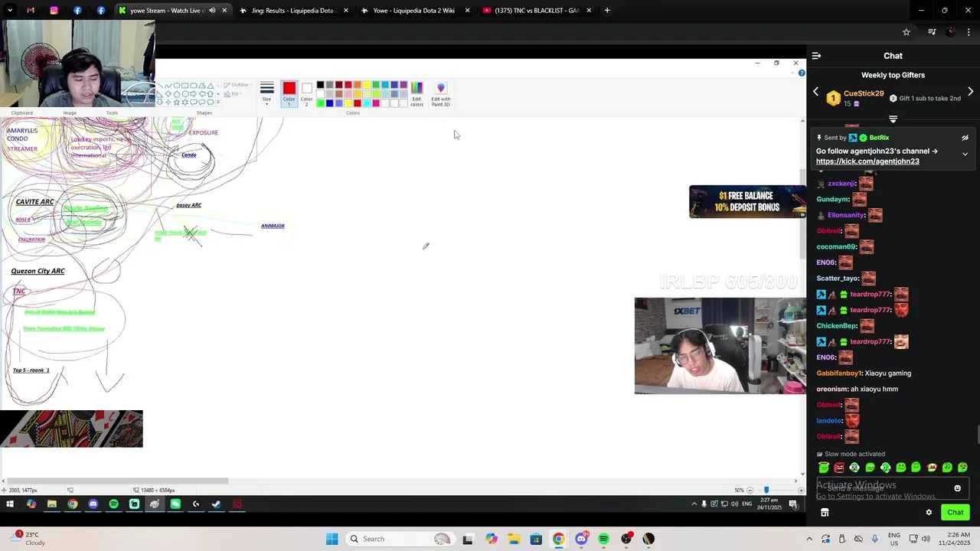The image size is (980, 551).
Task: Click the 1XBET free balance banner
Action: [x=747, y=202]
